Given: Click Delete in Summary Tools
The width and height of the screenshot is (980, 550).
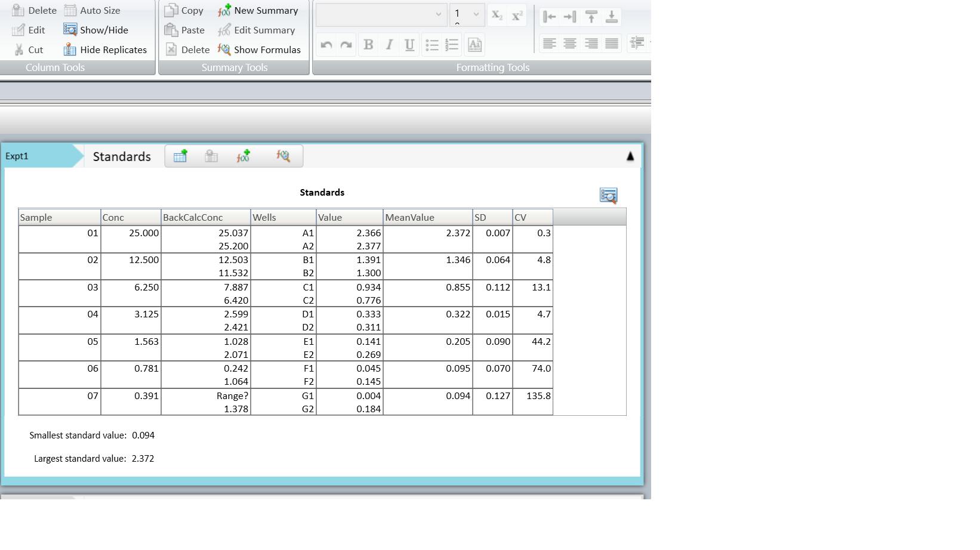Looking at the screenshot, I should [x=187, y=50].
